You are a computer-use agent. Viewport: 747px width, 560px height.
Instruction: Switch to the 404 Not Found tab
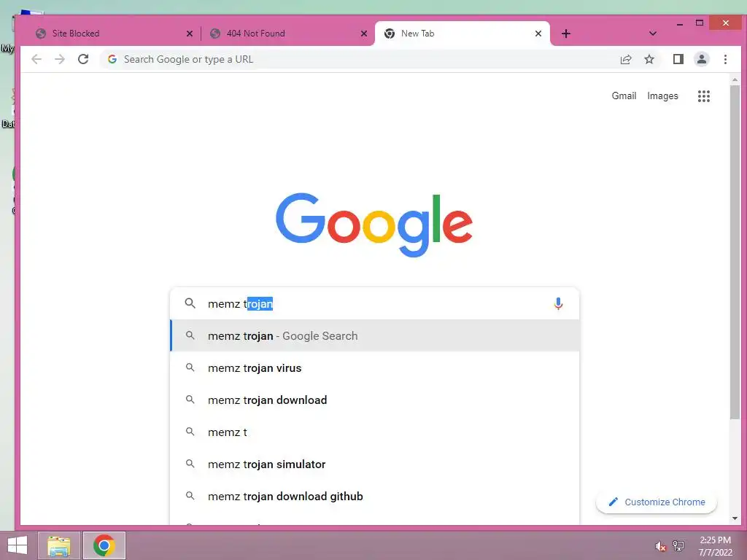tap(288, 34)
